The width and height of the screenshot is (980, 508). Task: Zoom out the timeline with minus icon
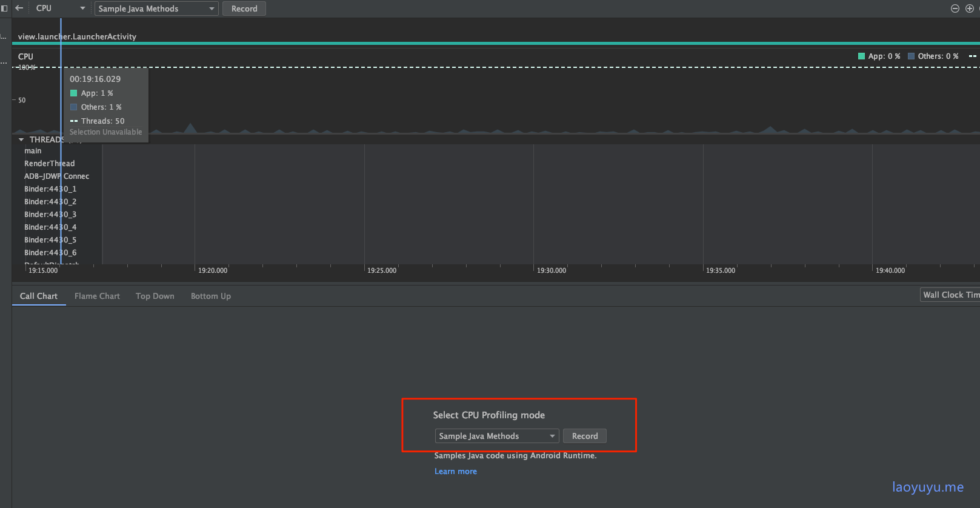[x=955, y=8]
